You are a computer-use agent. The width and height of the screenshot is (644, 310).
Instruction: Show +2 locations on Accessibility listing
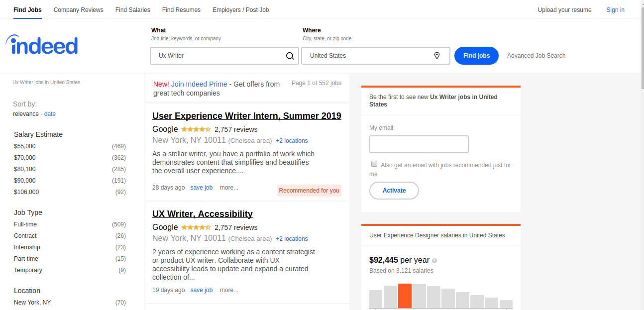[x=292, y=239]
